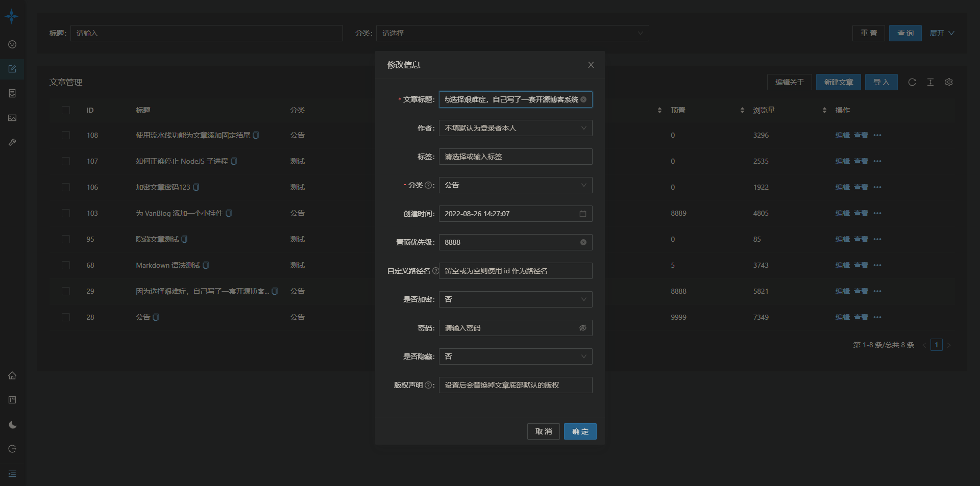Open the article management sidebar icon
Image resolution: width=980 pixels, height=486 pixels.
(12, 69)
